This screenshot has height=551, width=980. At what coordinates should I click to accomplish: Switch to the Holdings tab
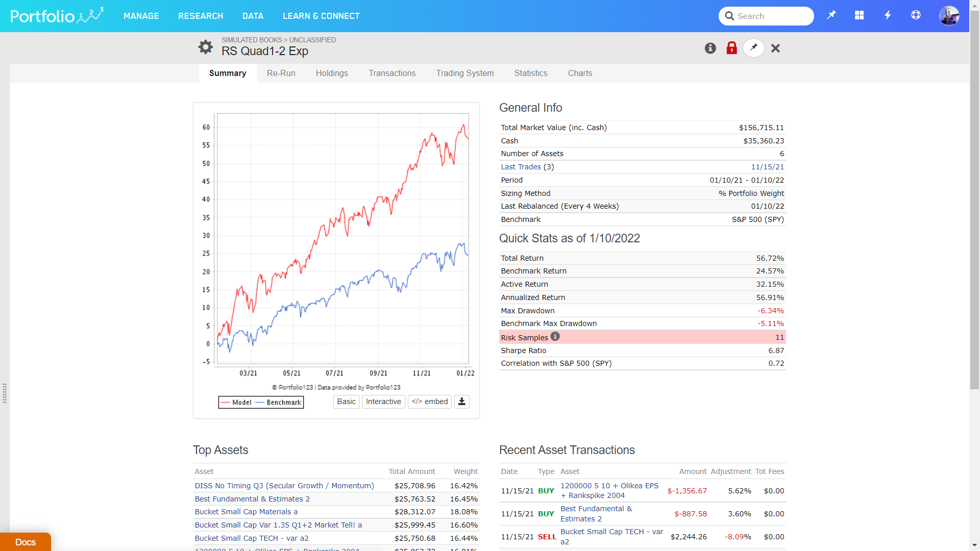click(x=332, y=73)
